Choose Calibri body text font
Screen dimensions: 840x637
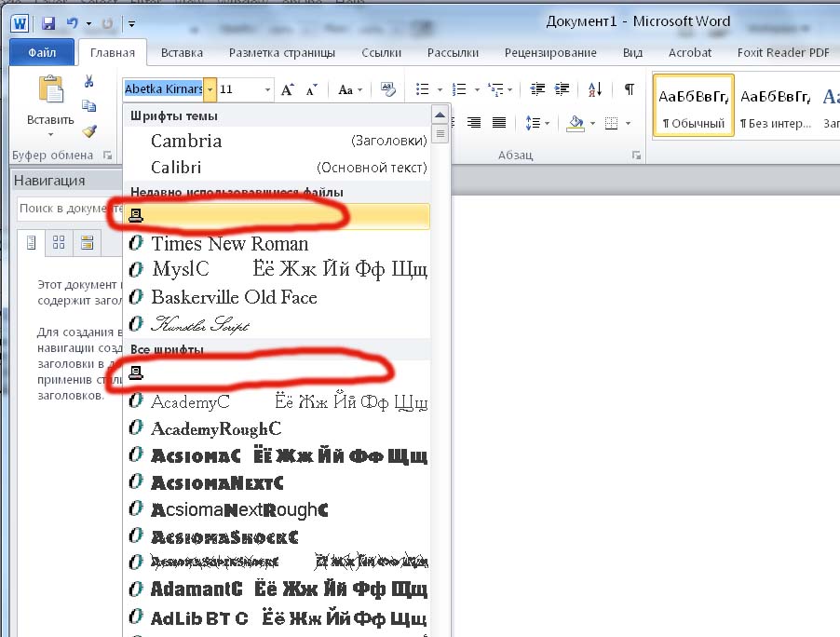tap(277, 167)
